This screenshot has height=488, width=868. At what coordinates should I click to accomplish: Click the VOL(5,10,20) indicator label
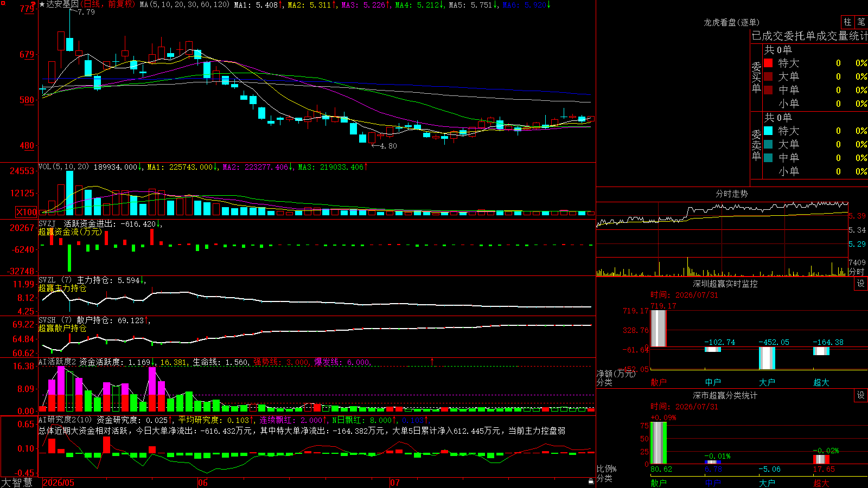64,167
